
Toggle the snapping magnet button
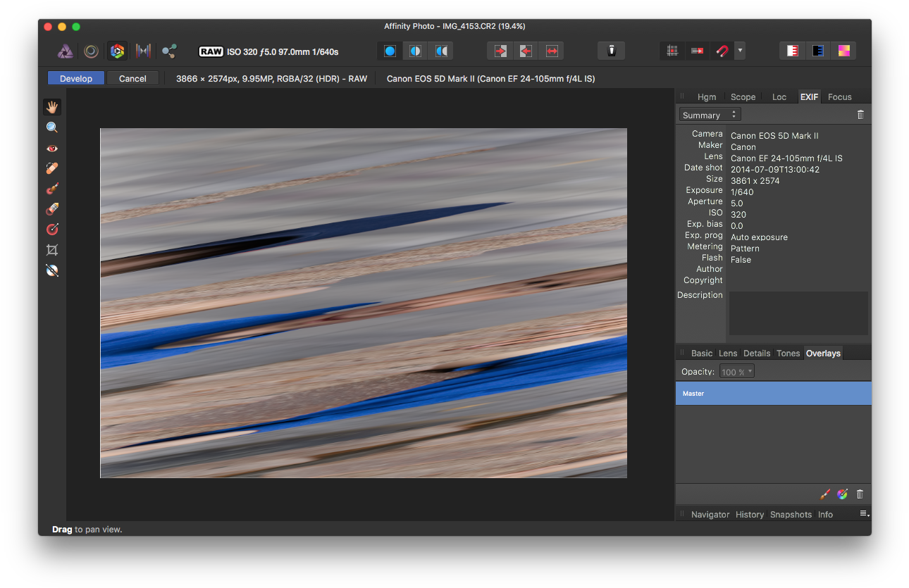tap(722, 51)
